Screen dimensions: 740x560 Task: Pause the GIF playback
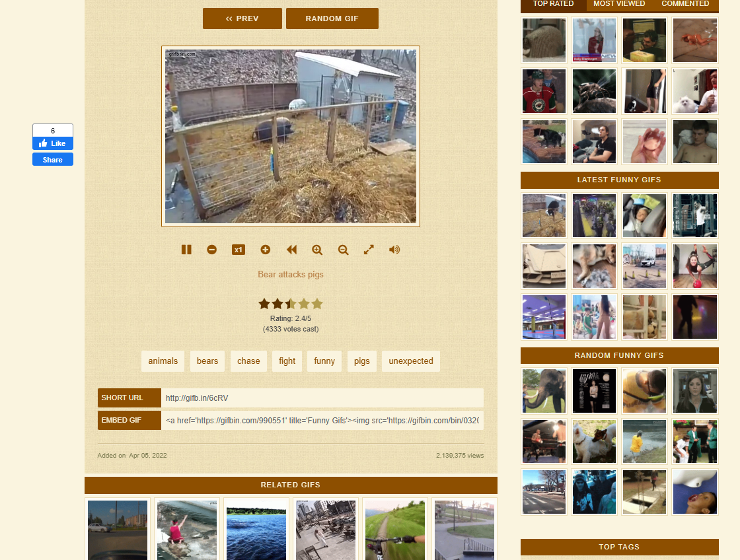[x=186, y=250]
